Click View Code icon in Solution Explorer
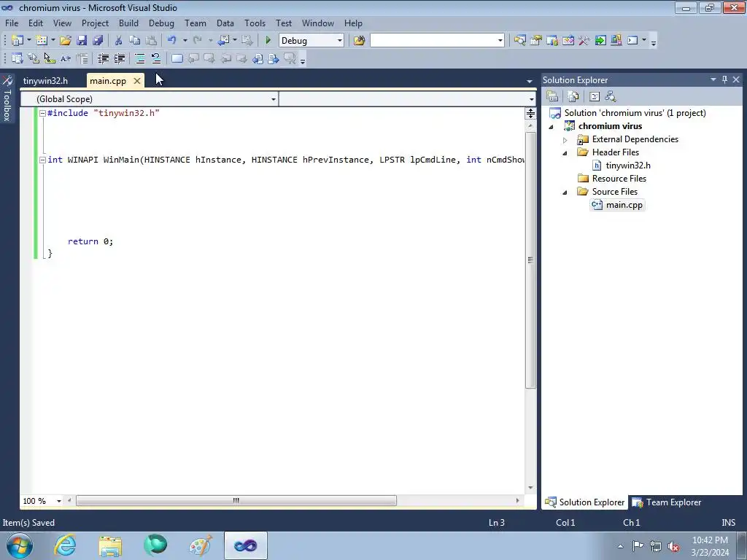Screen dimensions: 747x560 (x=595, y=97)
